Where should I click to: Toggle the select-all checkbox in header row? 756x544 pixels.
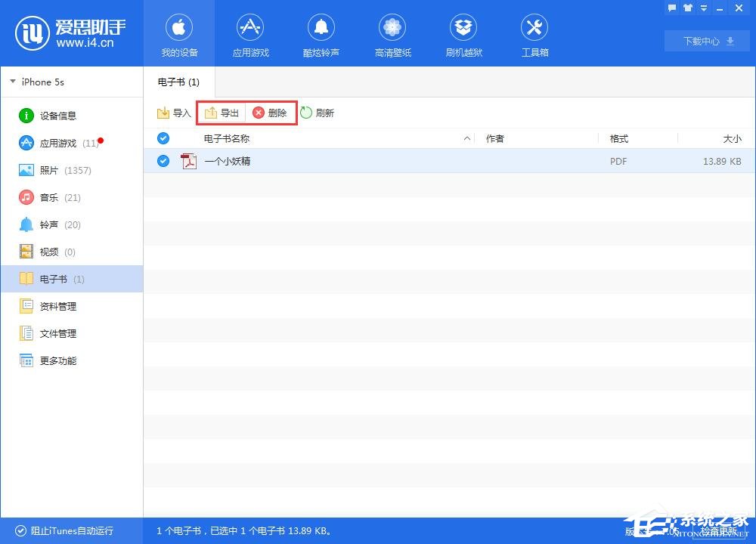click(x=163, y=138)
